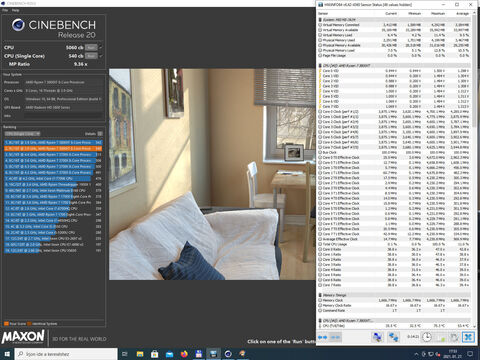Screen dimensions: 480x360
Task: Click the Details toggle button in Ranking
Action: [100, 134]
